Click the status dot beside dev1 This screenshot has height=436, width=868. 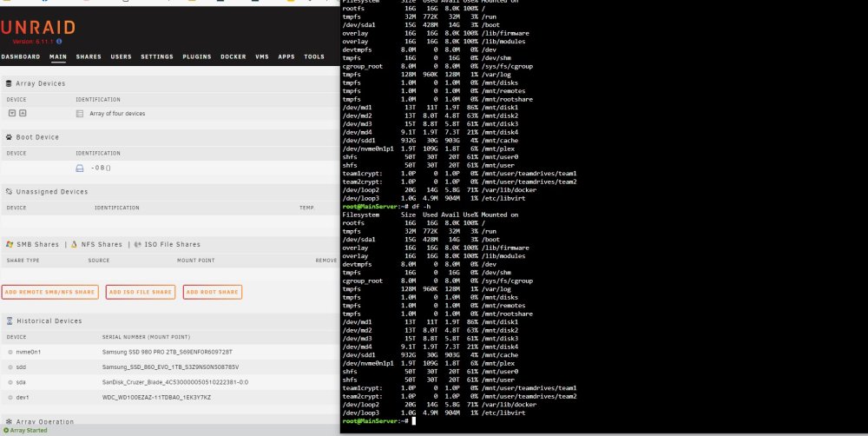10,398
